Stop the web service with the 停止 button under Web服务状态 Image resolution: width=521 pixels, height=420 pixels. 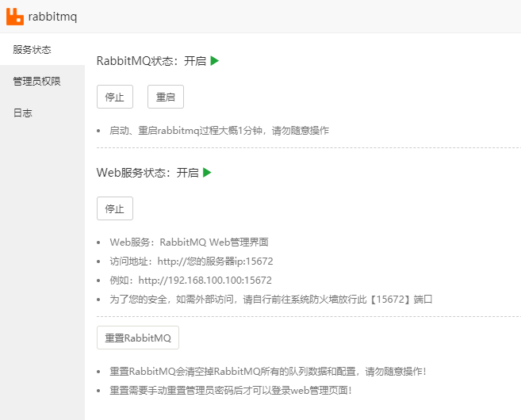pos(115,208)
